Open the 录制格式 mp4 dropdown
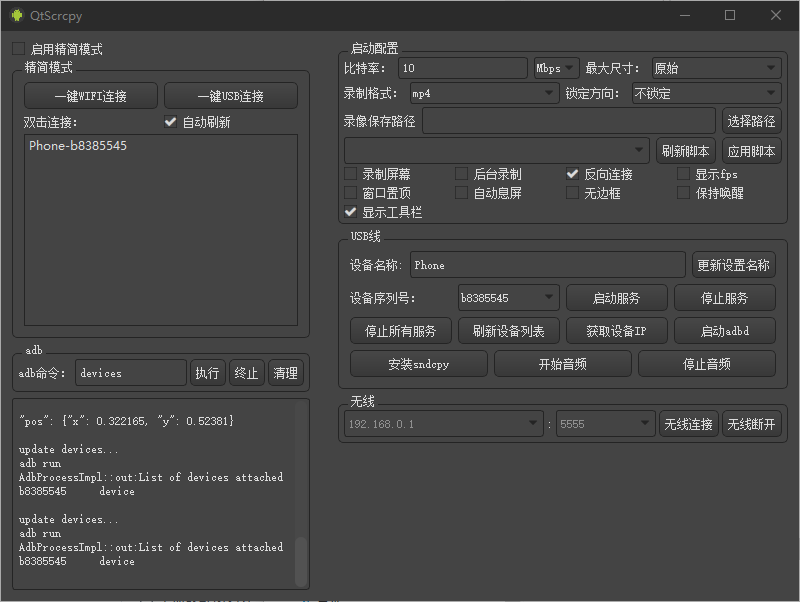 484,94
